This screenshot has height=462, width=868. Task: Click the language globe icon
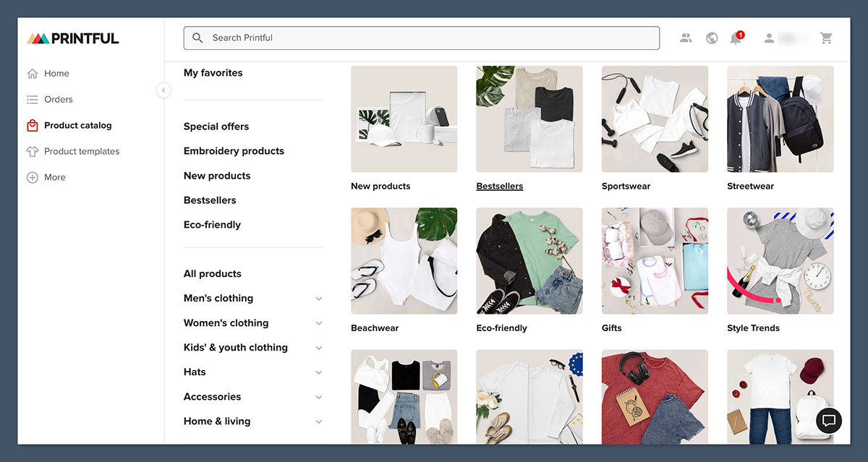[x=711, y=38]
